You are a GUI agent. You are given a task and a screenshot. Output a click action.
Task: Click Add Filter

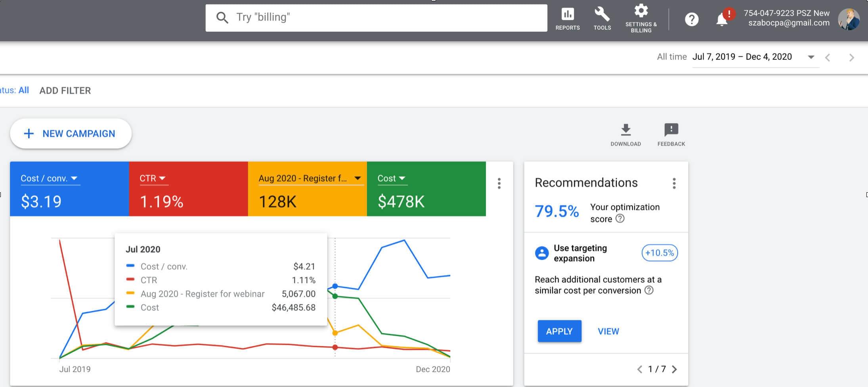pos(65,91)
